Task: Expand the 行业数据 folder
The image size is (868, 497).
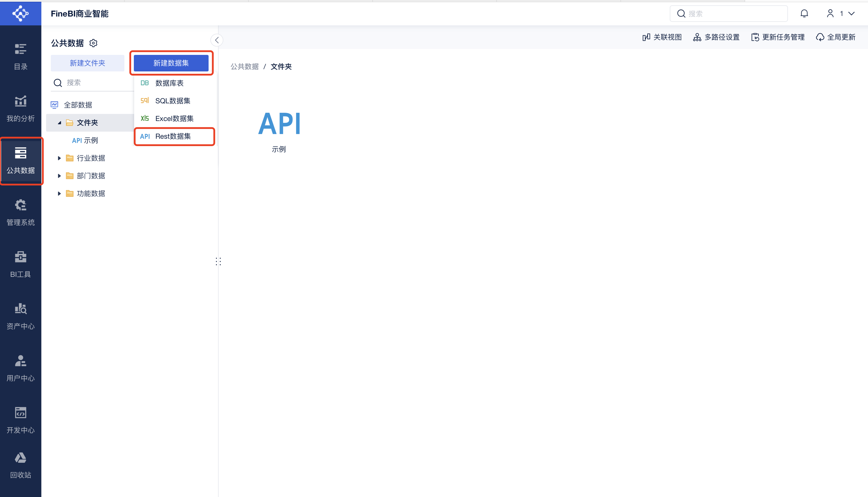Action: pos(59,158)
